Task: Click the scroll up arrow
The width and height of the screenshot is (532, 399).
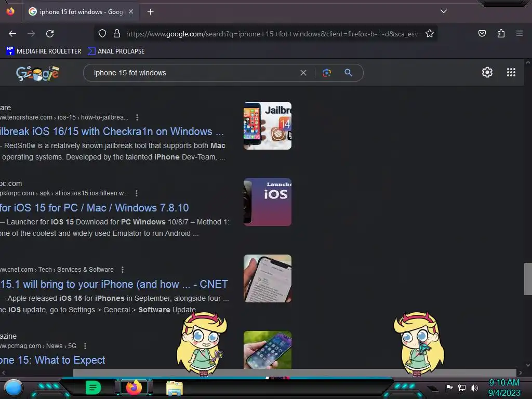Action: (528, 62)
